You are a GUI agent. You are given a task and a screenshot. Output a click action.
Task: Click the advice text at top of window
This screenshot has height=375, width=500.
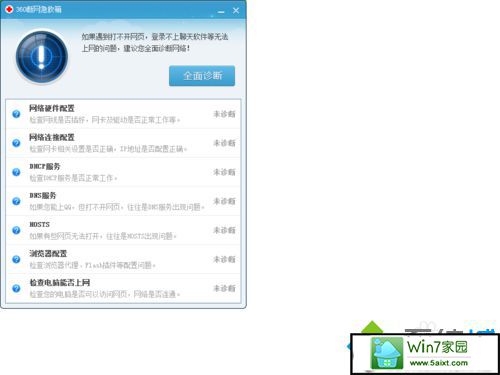155,42
